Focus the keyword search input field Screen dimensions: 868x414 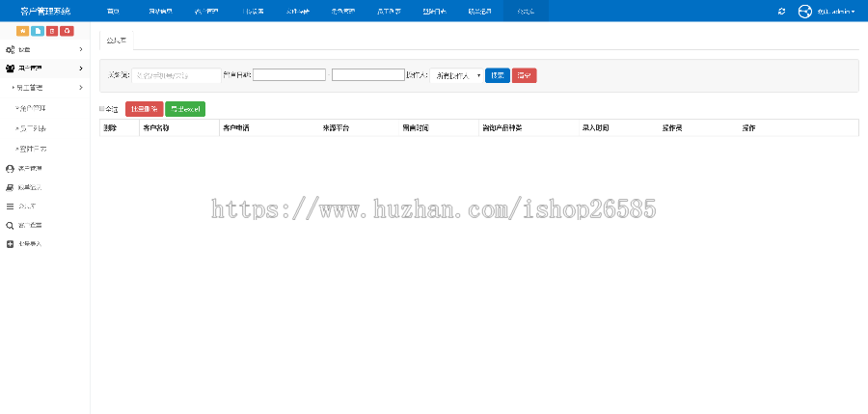pyautogui.click(x=176, y=75)
